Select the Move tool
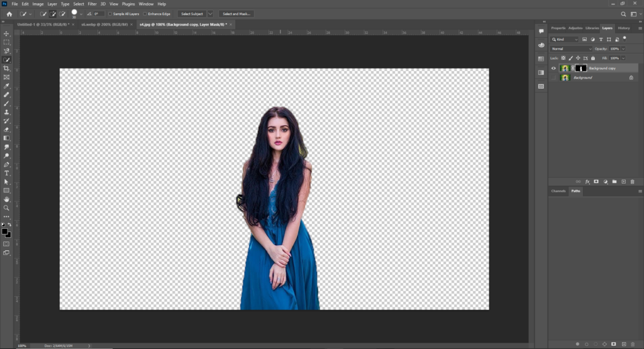The height and width of the screenshot is (349, 644). [x=7, y=33]
